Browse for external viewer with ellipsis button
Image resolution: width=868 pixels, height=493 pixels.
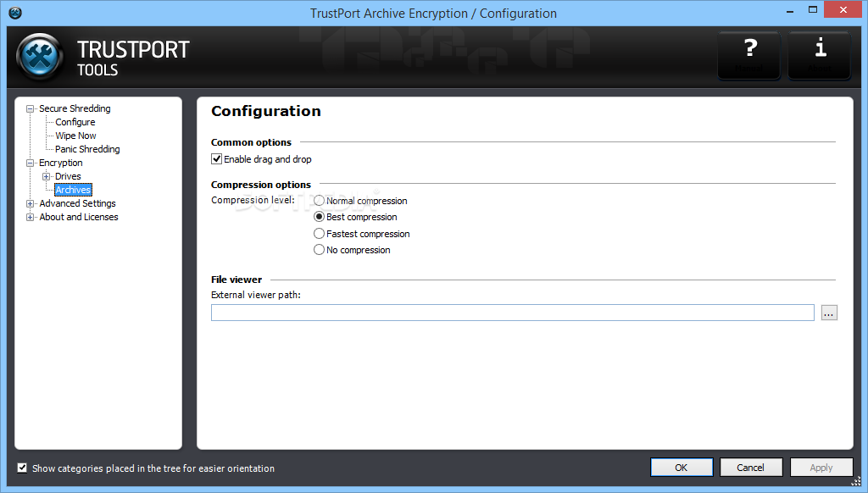[829, 313]
